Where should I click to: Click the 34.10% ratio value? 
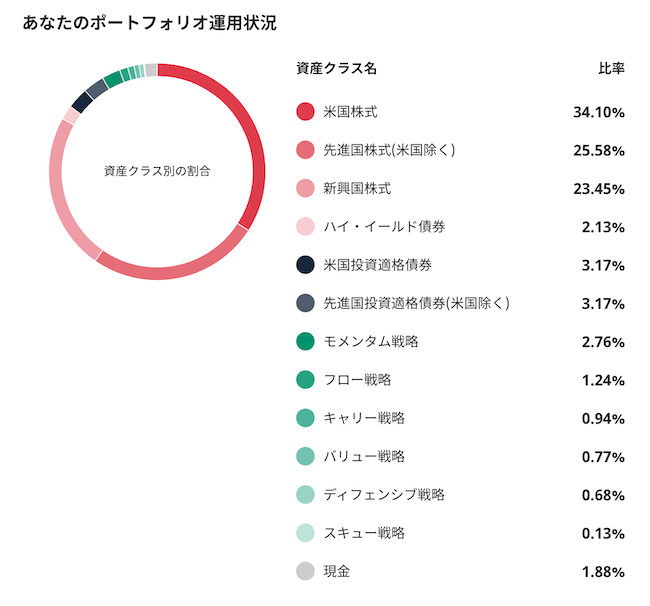pyautogui.click(x=599, y=112)
